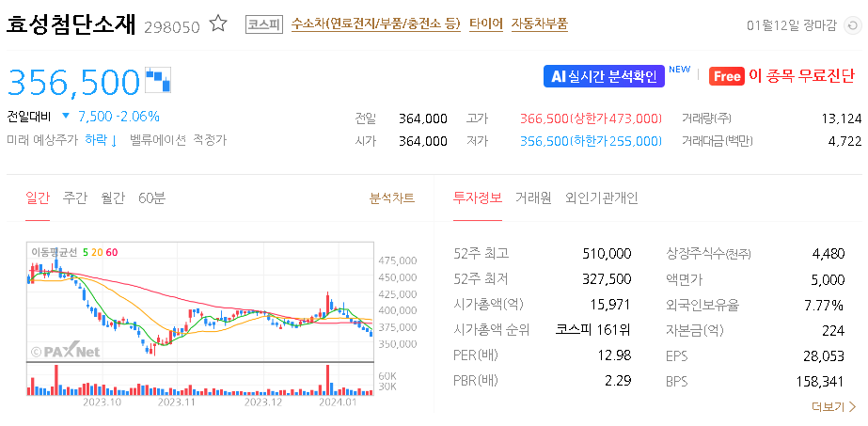Click the candlestick icon beside price 356,500
The image size is (868, 426).
click(x=158, y=80)
